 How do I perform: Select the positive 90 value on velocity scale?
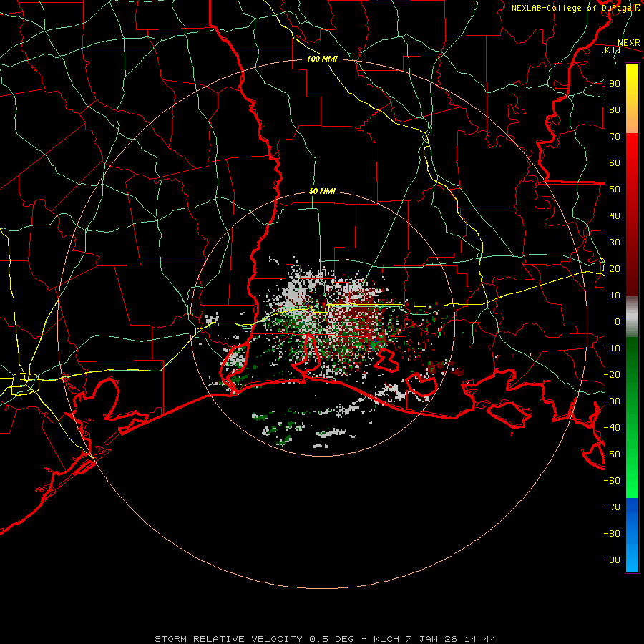click(615, 84)
